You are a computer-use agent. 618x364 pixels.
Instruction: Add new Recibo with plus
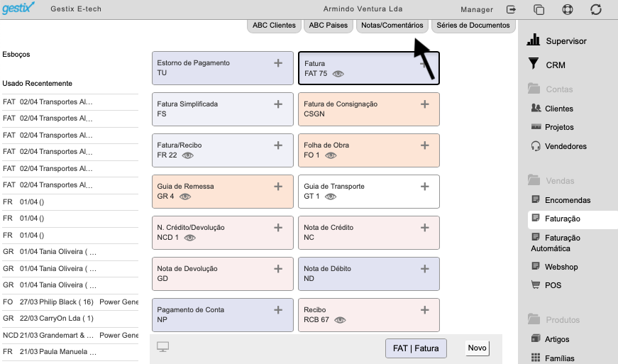pos(425,310)
